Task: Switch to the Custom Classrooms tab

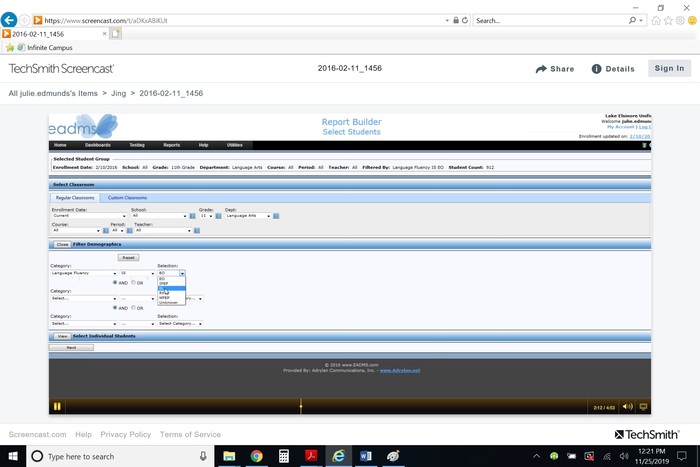Action: [x=127, y=198]
